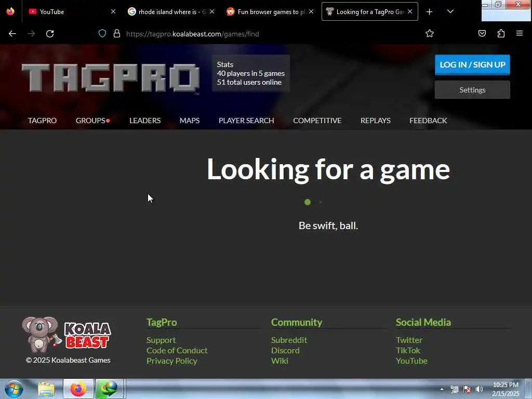Open the network tray icon
Viewport: 532px width, 399px height.
454,389
